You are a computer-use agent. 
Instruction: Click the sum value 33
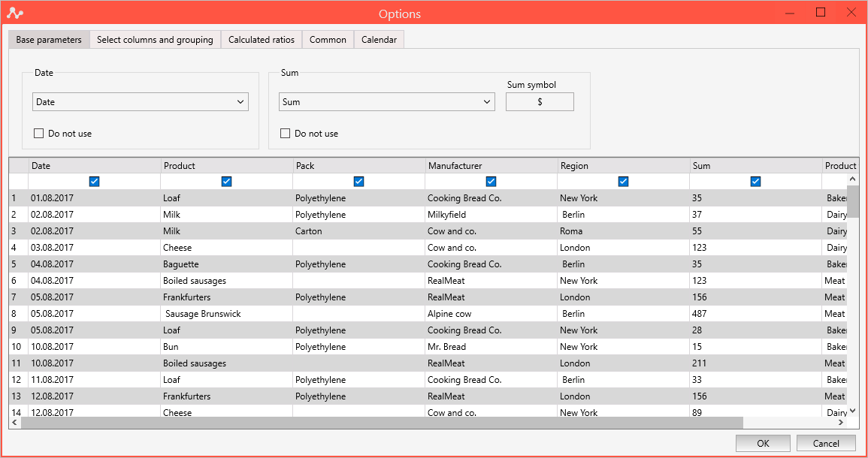tap(756, 380)
